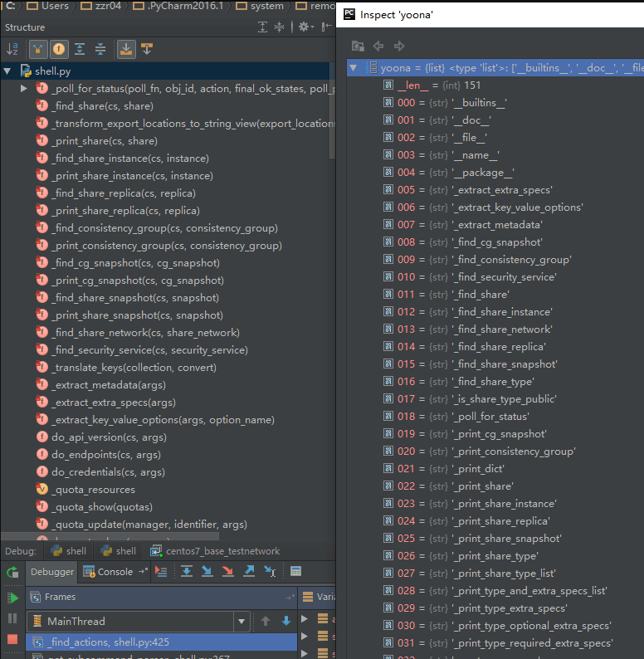Resume program with green play button
This screenshot has width=644, height=659.
point(12,598)
